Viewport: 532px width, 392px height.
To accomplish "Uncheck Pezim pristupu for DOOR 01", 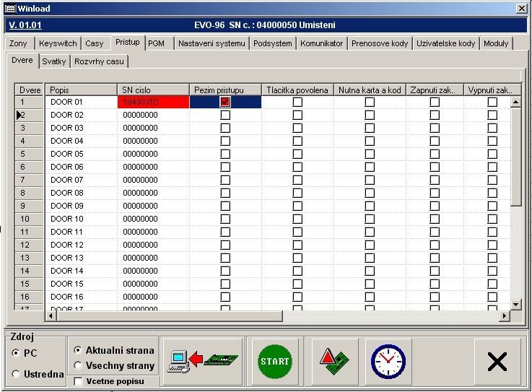I will click(x=225, y=102).
